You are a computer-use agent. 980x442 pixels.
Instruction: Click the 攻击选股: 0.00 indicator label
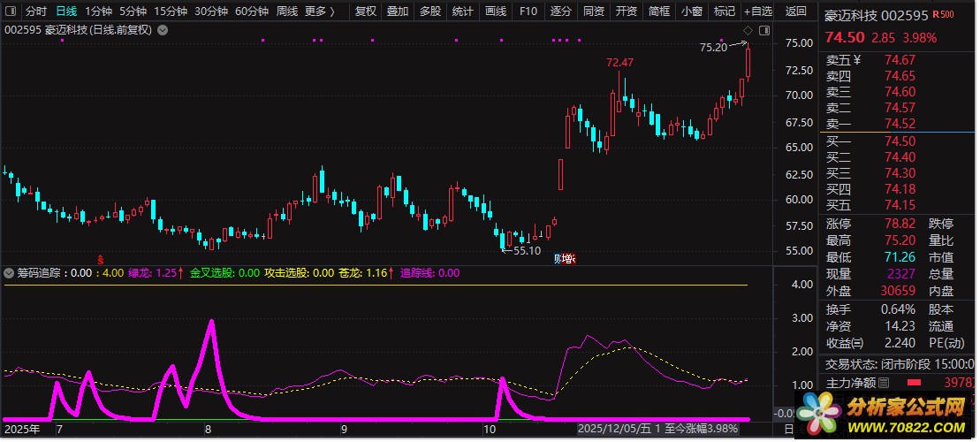pyautogui.click(x=300, y=272)
